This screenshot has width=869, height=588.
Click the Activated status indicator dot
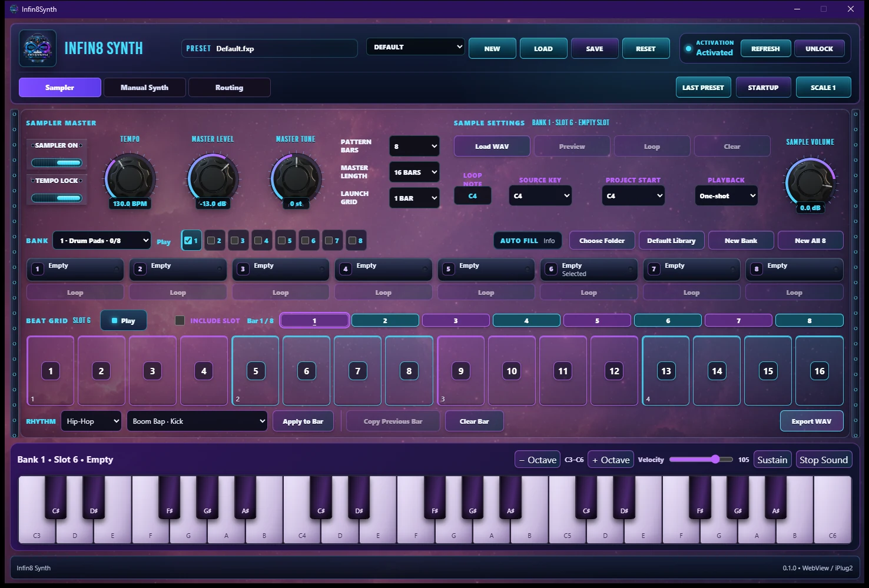688,48
